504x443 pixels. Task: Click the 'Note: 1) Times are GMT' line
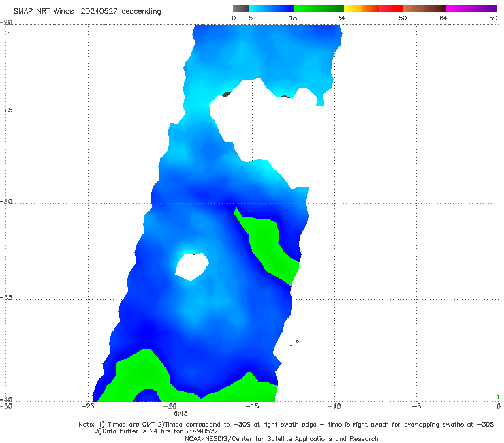pyautogui.click(x=286, y=425)
